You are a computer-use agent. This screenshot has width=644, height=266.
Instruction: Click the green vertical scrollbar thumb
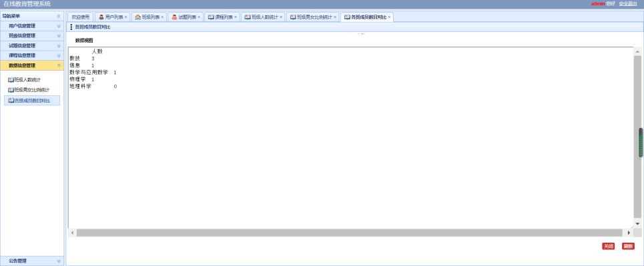[x=640, y=143]
